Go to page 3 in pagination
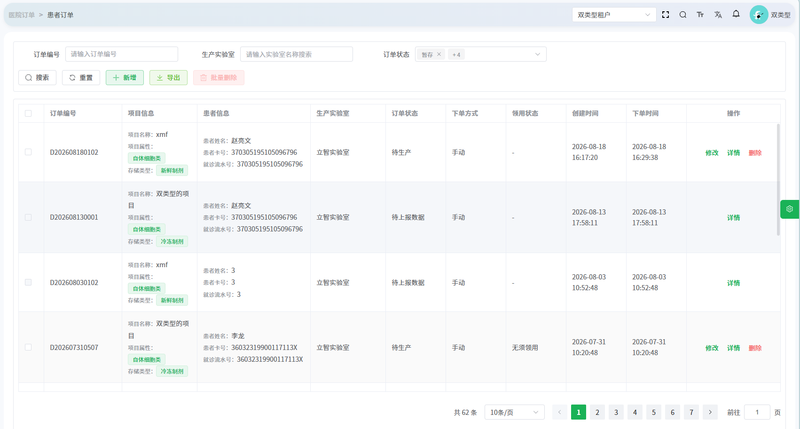This screenshot has height=429, width=800. coord(616,412)
